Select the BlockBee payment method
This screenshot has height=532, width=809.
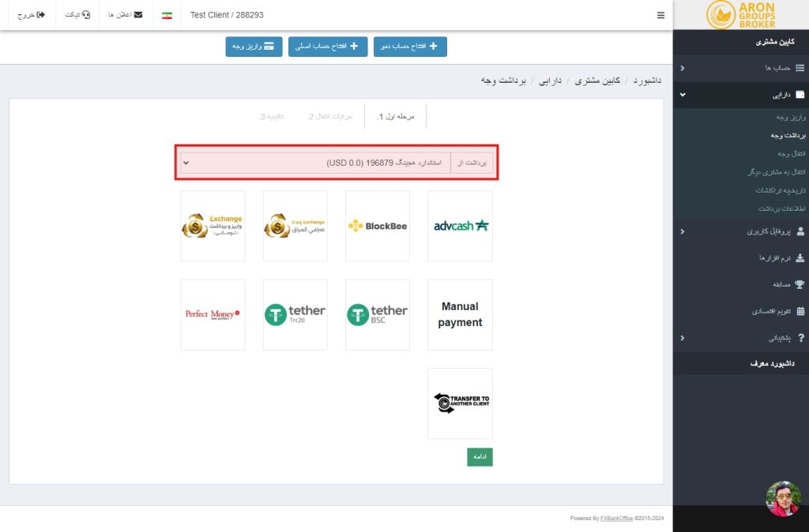(x=377, y=226)
